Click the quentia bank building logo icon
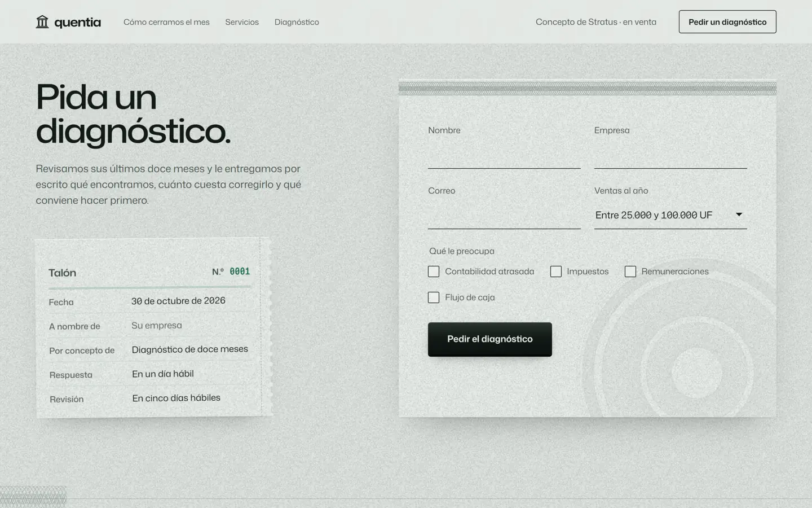 click(42, 22)
